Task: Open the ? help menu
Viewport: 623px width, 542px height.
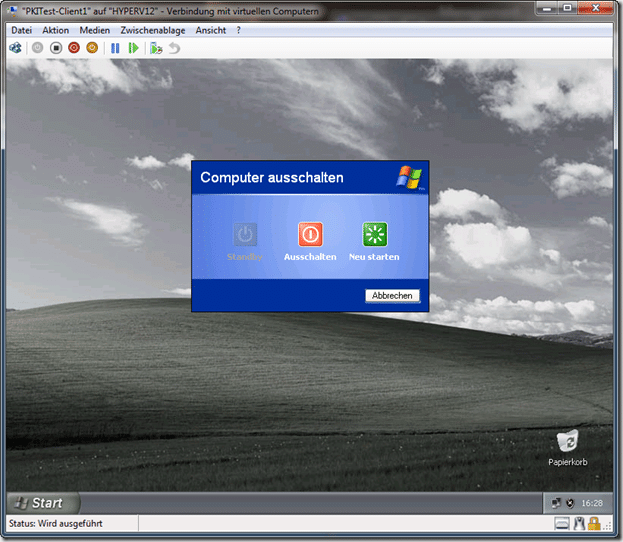Action: click(x=238, y=30)
